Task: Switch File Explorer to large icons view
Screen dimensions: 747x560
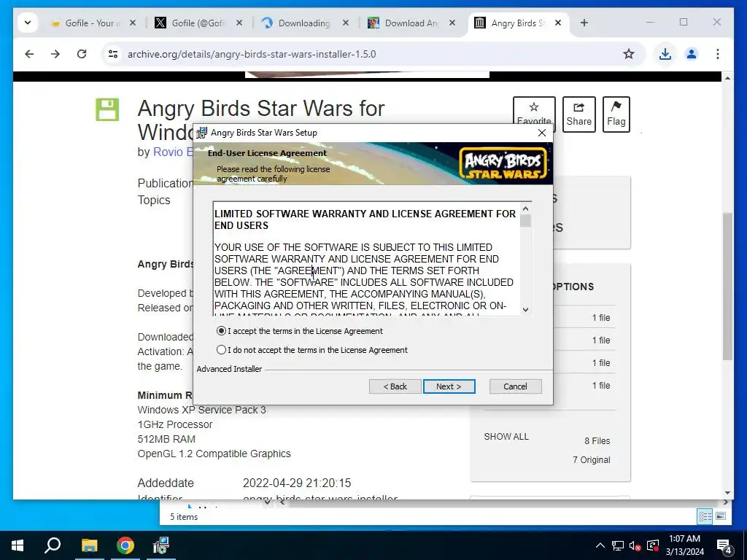Action: coord(721,516)
